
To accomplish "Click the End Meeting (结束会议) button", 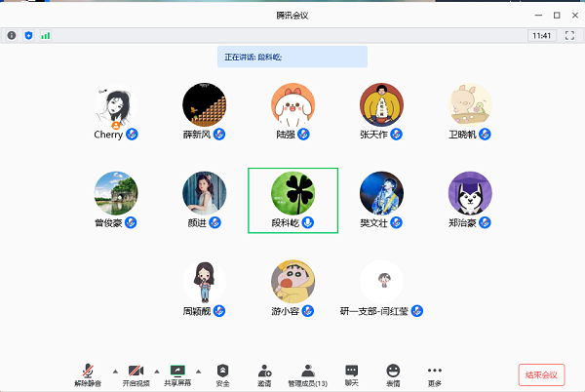I will [x=541, y=374].
